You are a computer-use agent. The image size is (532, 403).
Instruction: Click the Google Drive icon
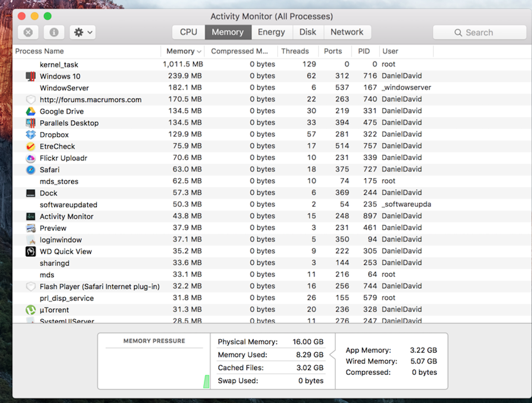pyautogui.click(x=31, y=111)
